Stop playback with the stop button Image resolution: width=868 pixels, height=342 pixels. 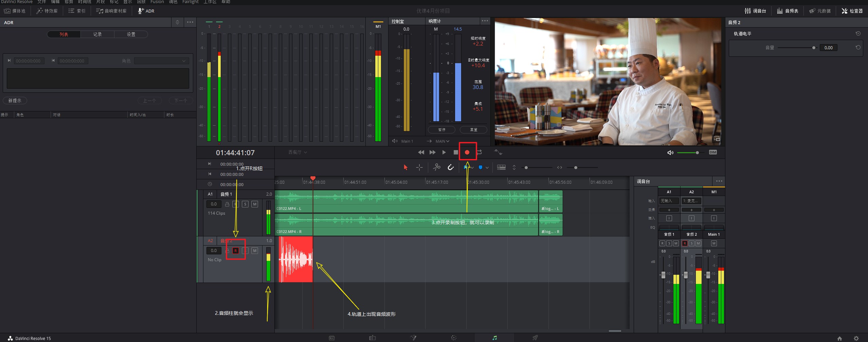tap(456, 152)
